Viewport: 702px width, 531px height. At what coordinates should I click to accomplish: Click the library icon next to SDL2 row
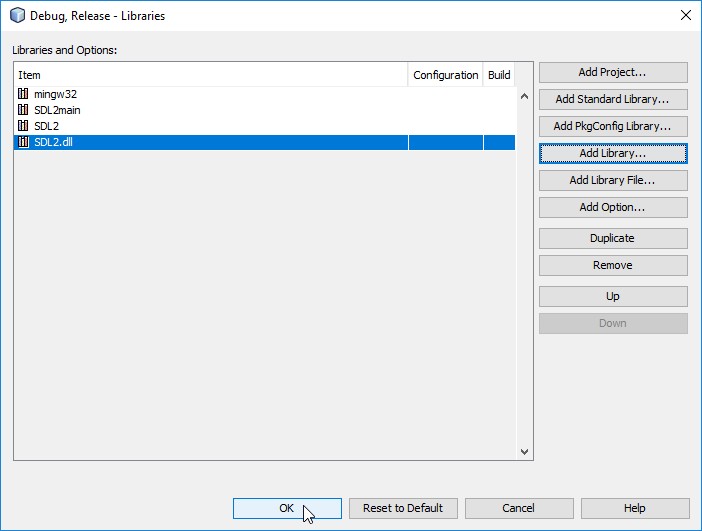[x=23, y=126]
